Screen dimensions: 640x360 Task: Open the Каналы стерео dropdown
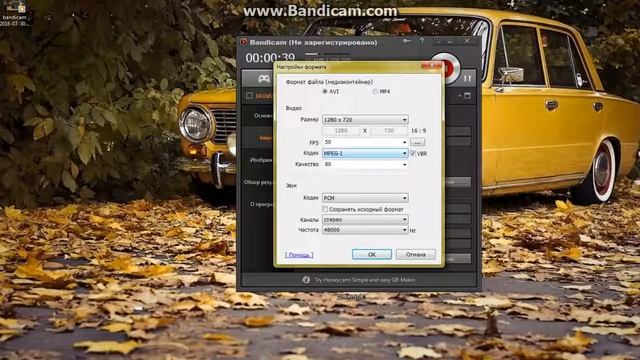coord(365,220)
